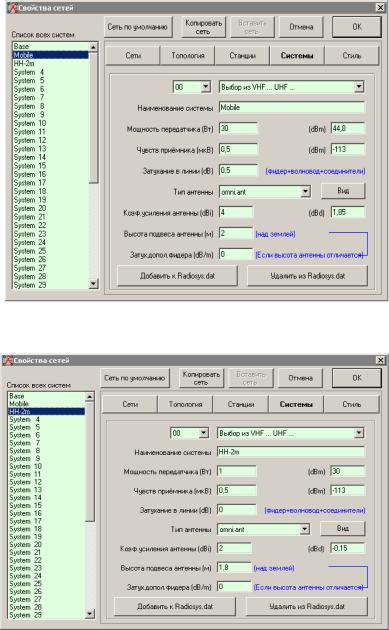Close the upper Свойства сетей window
The width and height of the screenshot is (389, 630).
pyautogui.click(x=380, y=7)
